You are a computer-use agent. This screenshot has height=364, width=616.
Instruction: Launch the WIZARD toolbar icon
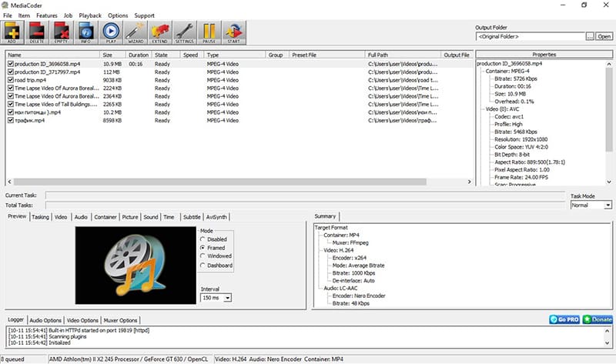coord(136,32)
